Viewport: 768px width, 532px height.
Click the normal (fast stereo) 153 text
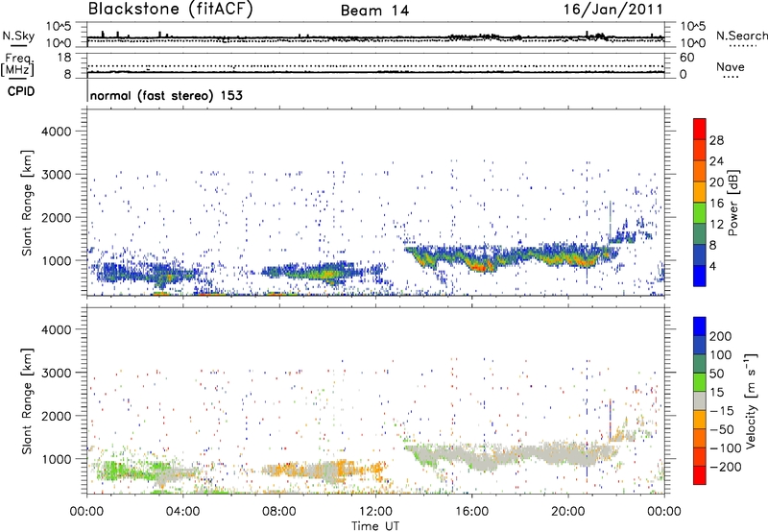166,96
